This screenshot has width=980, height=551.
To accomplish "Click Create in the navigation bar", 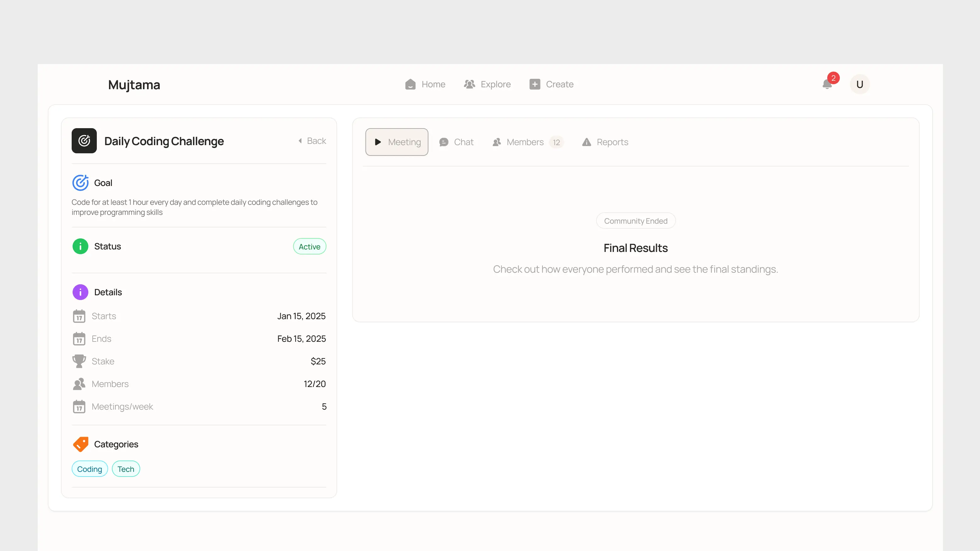I will click(551, 85).
